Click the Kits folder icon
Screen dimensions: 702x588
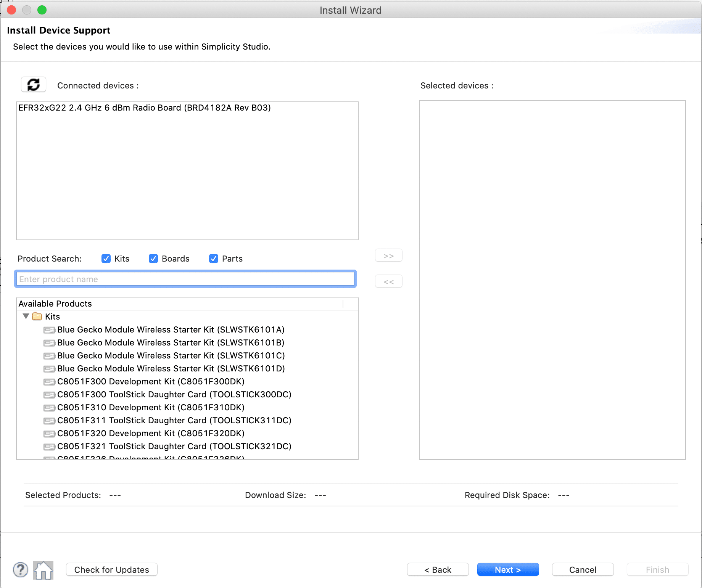tap(37, 316)
